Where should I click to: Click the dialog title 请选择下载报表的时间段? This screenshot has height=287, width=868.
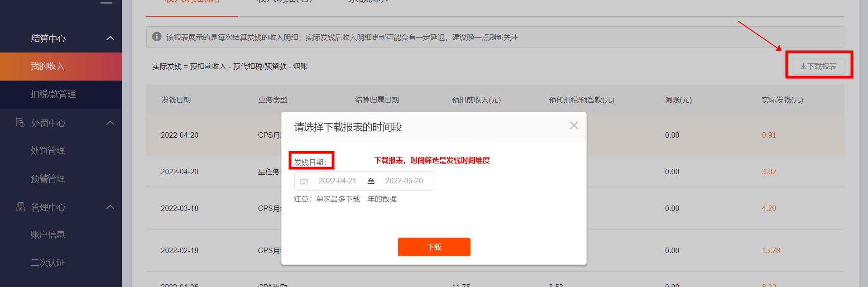coord(348,127)
